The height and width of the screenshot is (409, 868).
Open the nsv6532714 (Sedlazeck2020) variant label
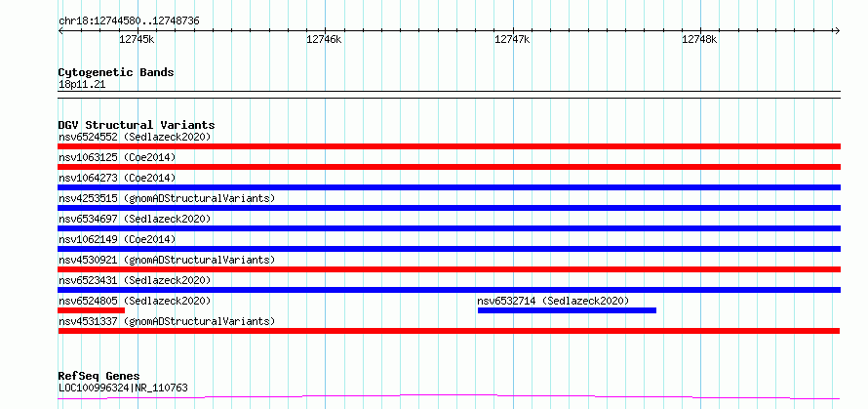(554, 301)
